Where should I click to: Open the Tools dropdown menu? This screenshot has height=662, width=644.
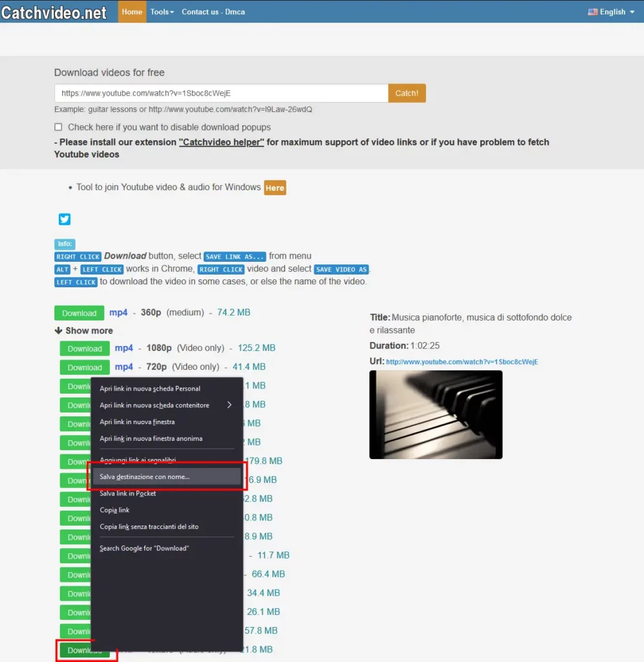(x=162, y=12)
